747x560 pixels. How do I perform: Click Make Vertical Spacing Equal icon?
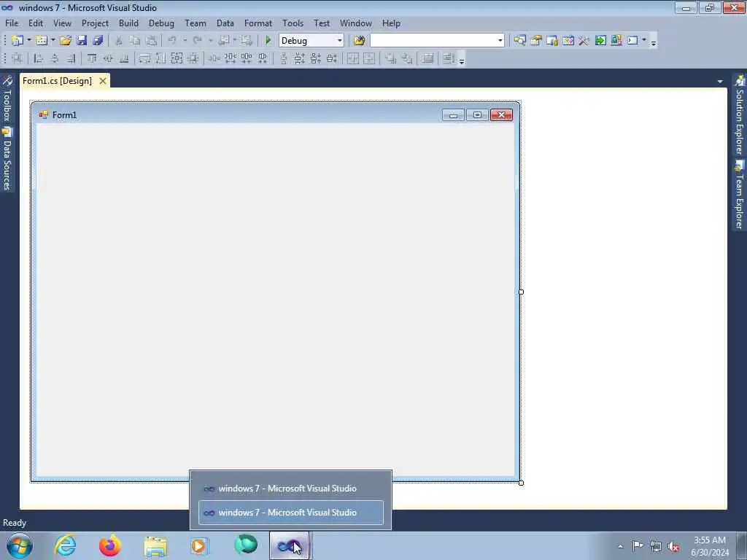(284, 58)
